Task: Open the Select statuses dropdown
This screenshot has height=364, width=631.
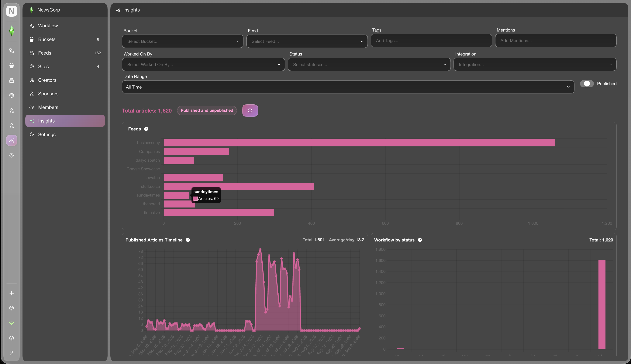Action: (x=369, y=65)
